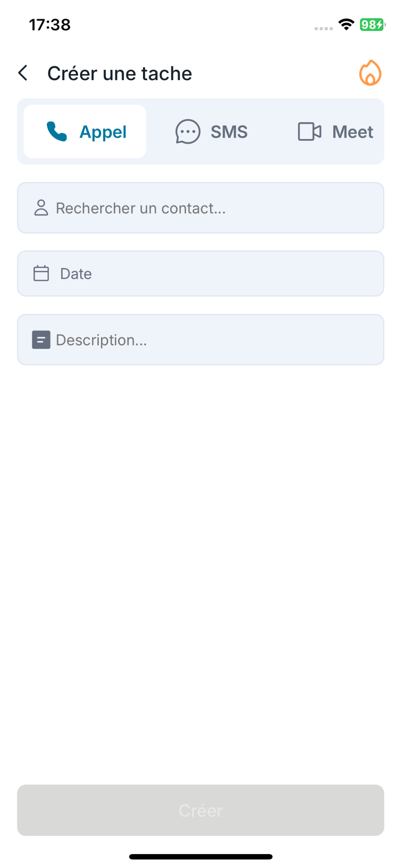The image size is (401, 868).
Task: Switch to the Meet task type
Action: pyautogui.click(x=353, y=132)
